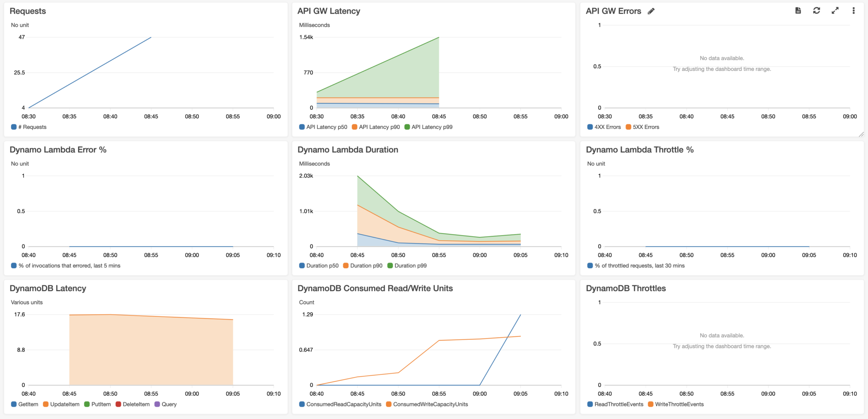This screenshot has width=868, height=419.
Task: Open the Requests widget by its title
Action: click(28, 11)
